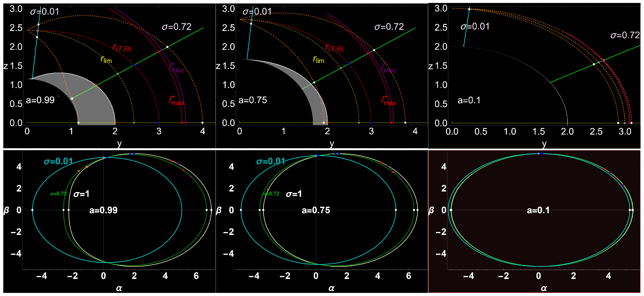
Task: Click the α axis label under bottom-middle plot
Action: point(331,288)
